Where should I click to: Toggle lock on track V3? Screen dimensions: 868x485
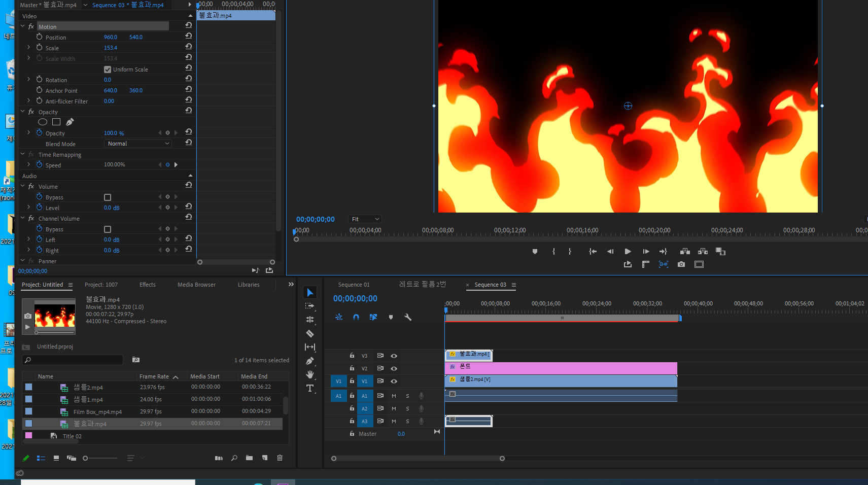pyautogui.click(x=352, y=356)
